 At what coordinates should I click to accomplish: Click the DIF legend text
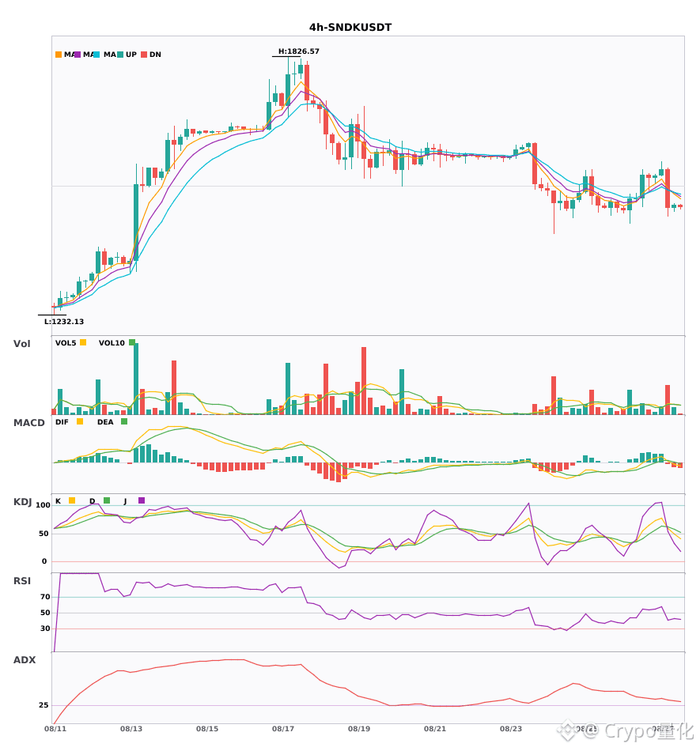[x=62, y=422]
